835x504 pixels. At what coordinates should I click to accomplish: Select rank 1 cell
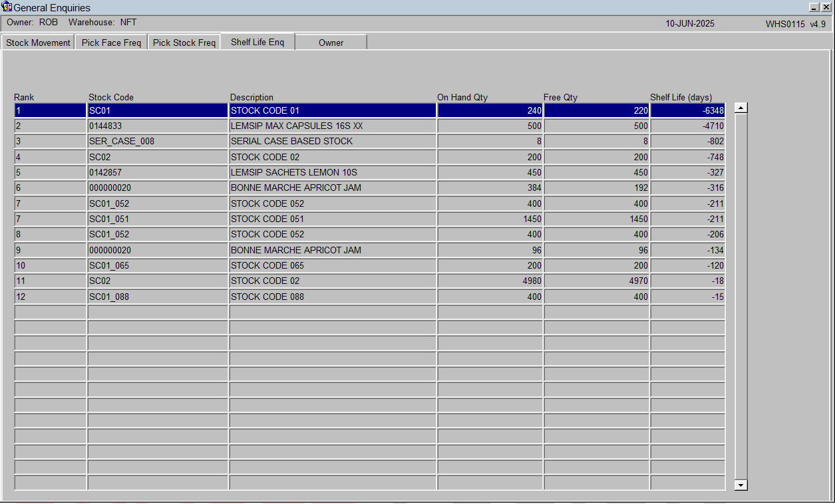point(51,110)
